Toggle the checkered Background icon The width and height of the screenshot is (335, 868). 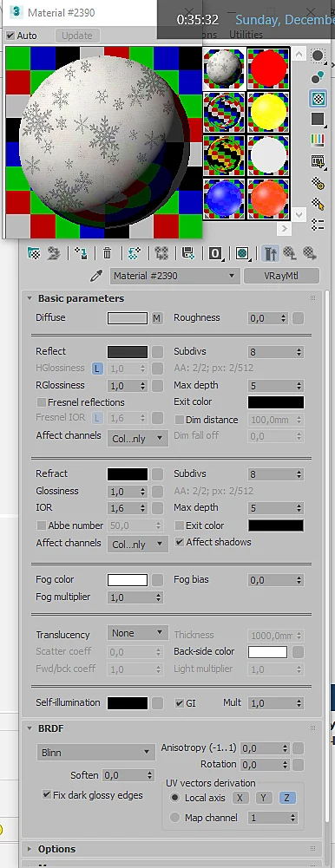coord(318,99)
